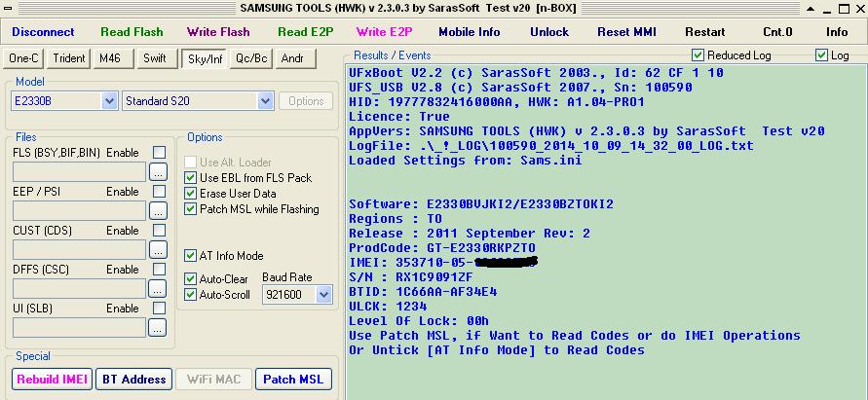Enable the CUST (CDS) checkbox
The image size is (868, 400).
159,230
